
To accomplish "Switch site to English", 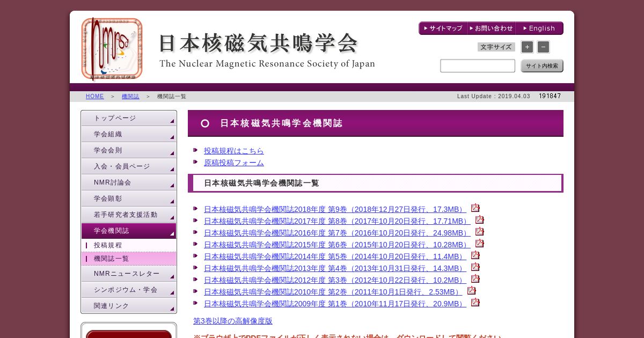I will 539,28.
